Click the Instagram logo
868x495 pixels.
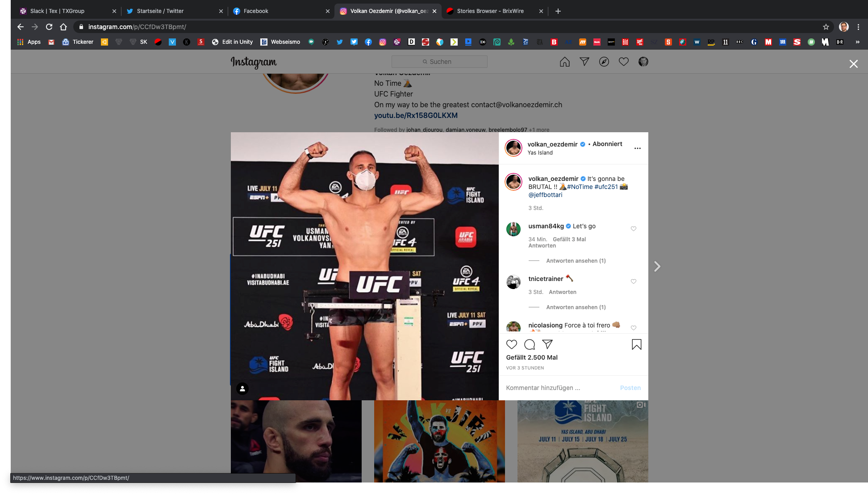[254, 62]
